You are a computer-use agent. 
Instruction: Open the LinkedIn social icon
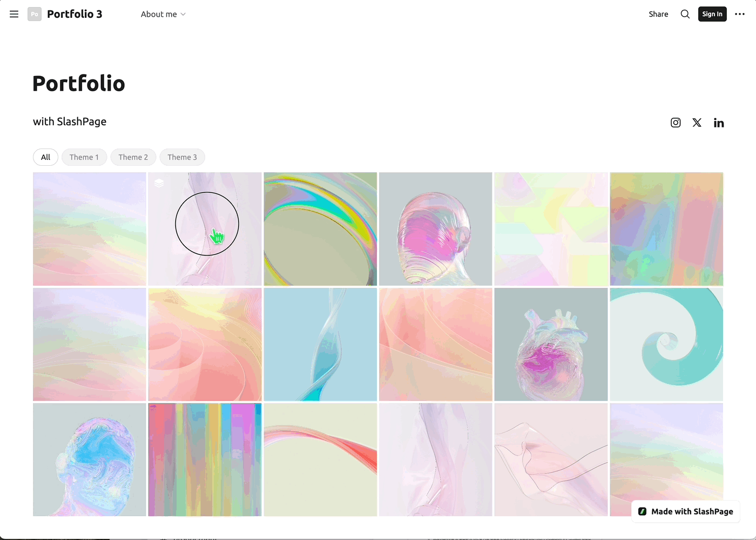click(x=719, y=123)
